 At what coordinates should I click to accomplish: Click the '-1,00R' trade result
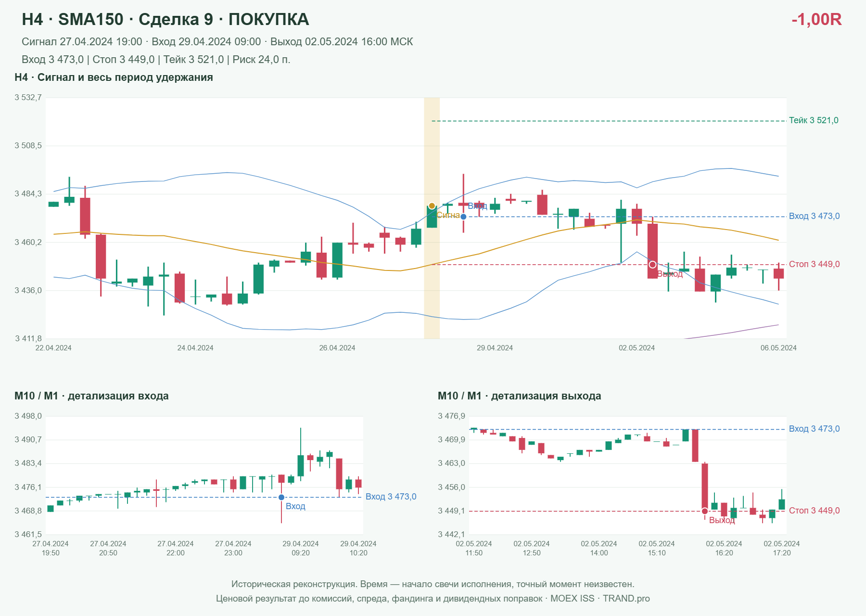point(816,19)
